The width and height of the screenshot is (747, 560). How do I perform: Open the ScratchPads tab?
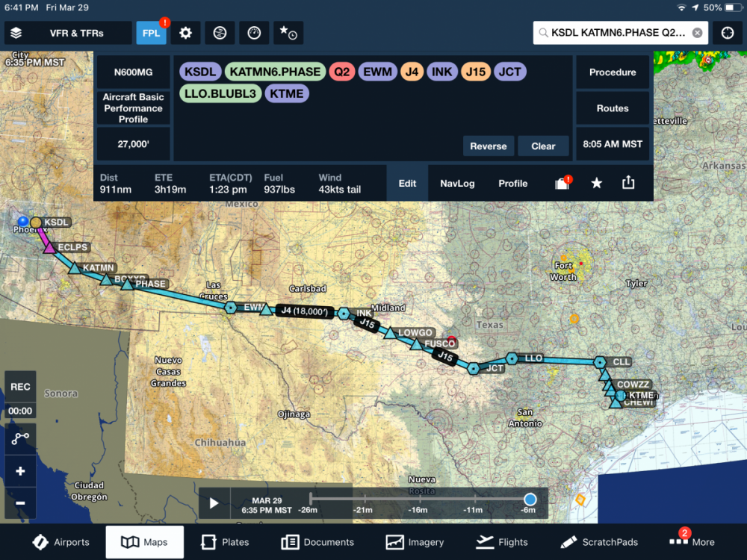click(x=599, y=542)
